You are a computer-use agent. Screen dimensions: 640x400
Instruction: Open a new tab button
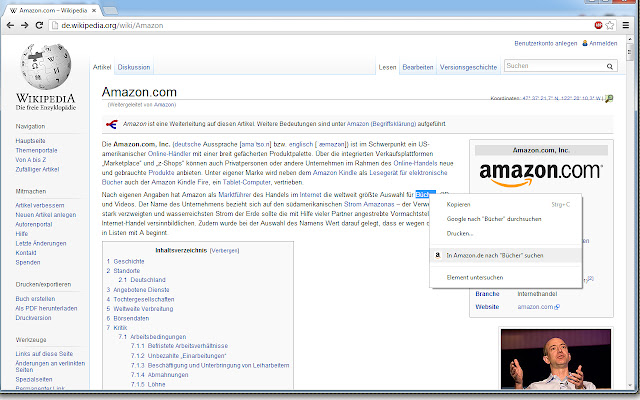pos(109,10)
